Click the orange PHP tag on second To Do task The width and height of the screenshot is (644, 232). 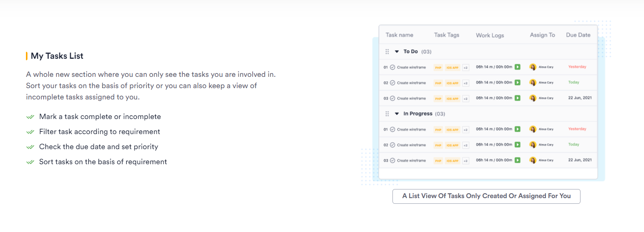tap(438, 83)
